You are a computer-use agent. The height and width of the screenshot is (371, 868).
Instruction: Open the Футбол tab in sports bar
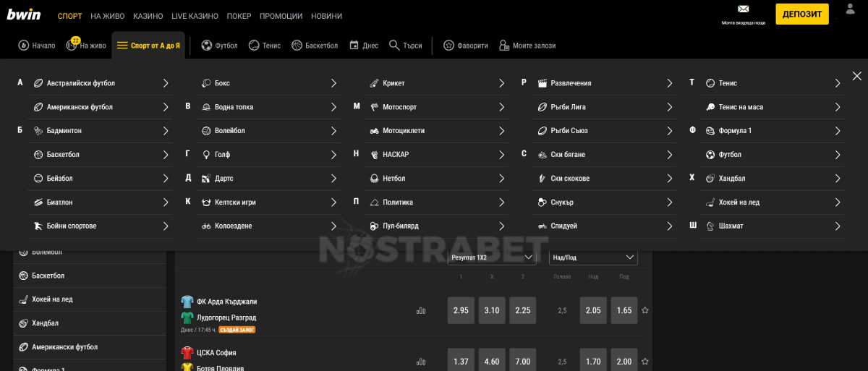(x=220, y=46)
